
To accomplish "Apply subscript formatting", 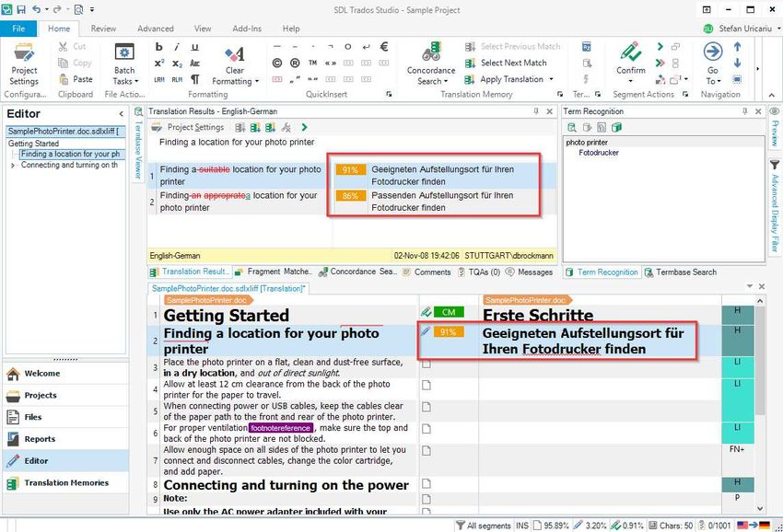I will [177, 63].
